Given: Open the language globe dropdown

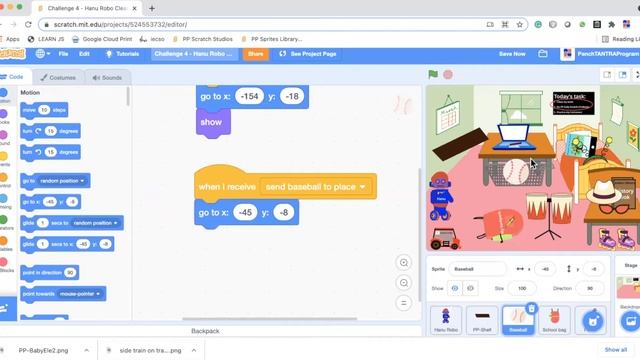Looking at the screenshot, I should tap(42, 54).
